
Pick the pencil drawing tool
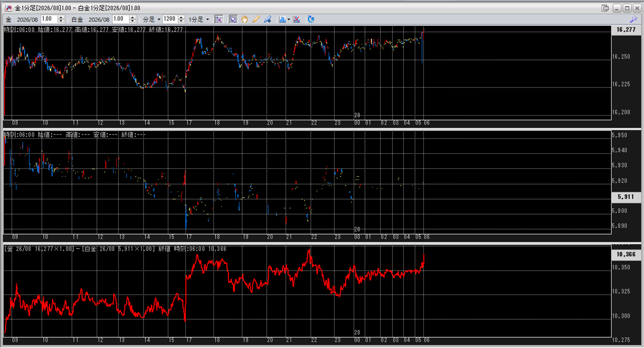pos(255,20)
